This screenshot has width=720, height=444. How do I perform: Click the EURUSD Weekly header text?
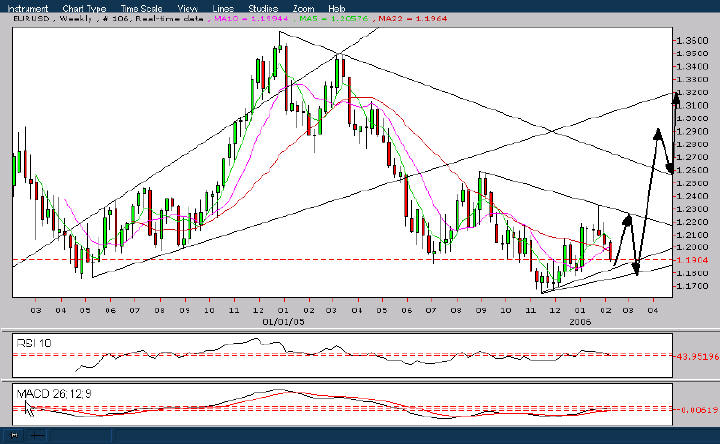pos(52,19)
